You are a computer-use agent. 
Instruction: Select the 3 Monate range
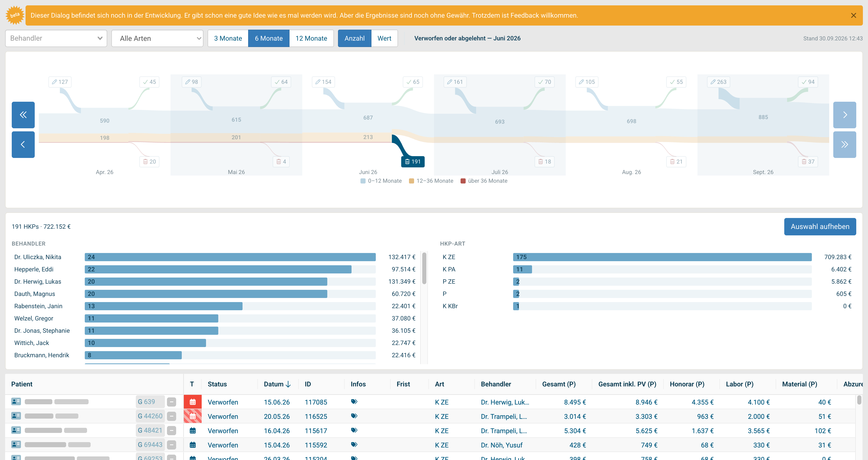228,38
